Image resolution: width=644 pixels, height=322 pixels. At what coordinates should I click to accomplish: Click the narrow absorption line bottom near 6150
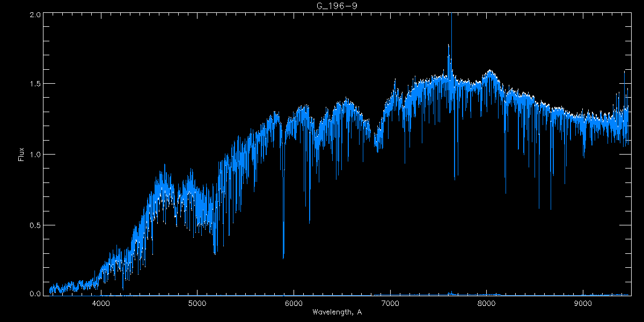point(309,222)
